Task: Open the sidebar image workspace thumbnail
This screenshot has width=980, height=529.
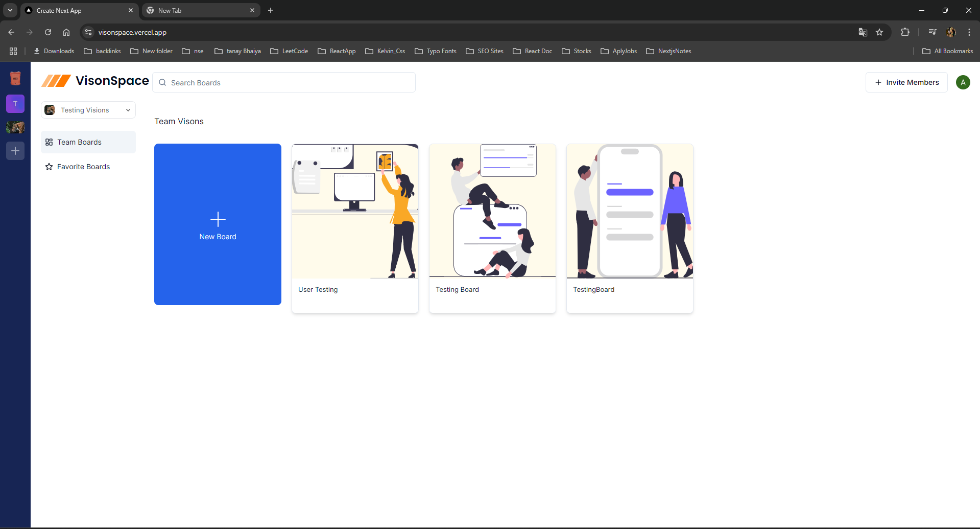Action: pos(15,127)
